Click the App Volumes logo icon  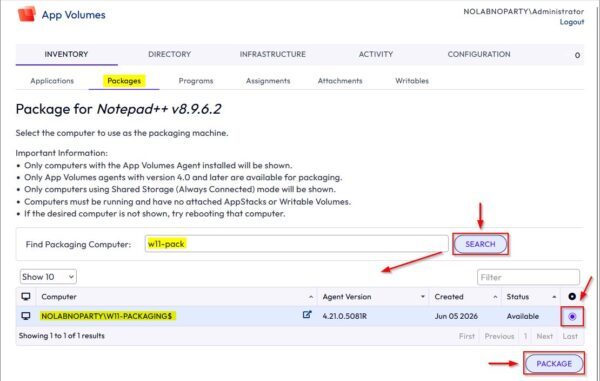[26, 14]
